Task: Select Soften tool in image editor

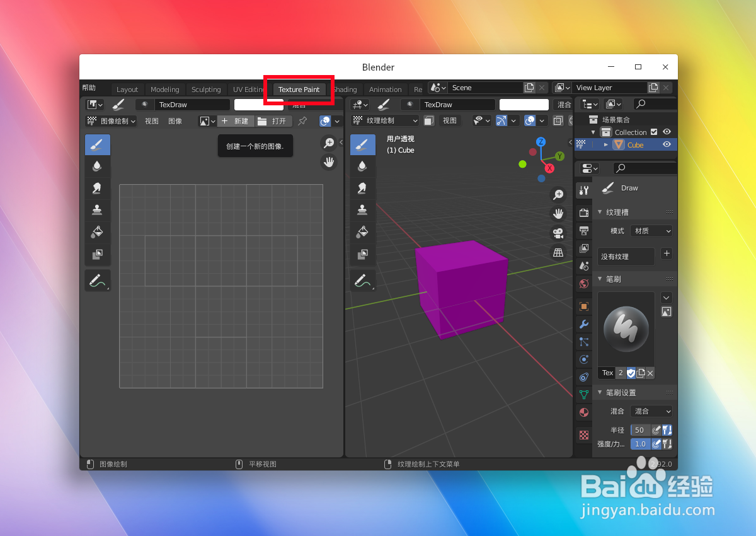Action: [98, 166]
